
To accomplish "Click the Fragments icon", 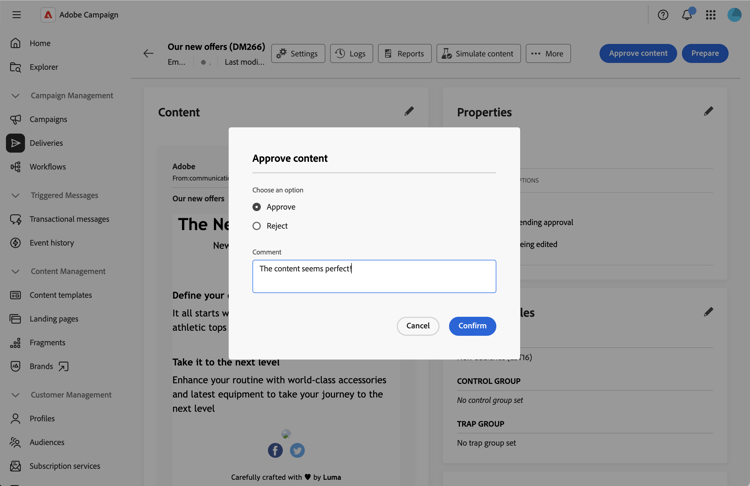I will coord(15,342).
